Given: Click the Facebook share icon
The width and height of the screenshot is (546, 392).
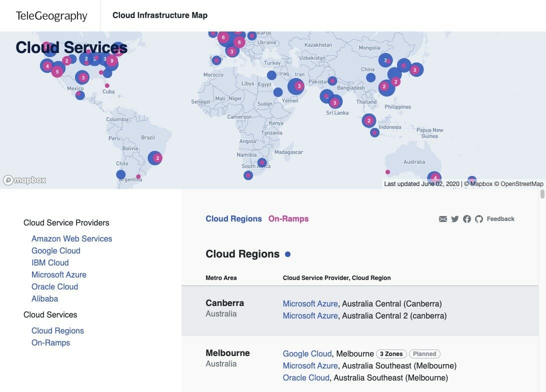Looking at the screenshot, I should coord(467,219).
